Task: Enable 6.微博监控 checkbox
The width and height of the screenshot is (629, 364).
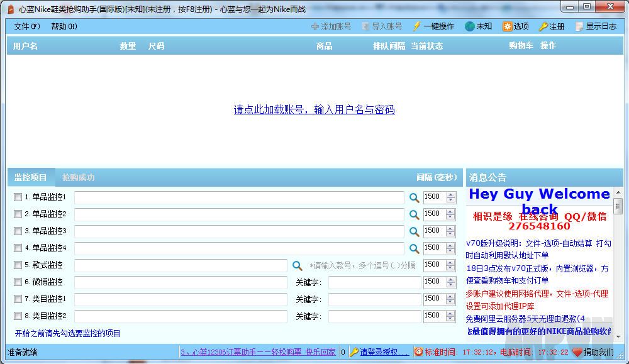Action: (18, 282)
